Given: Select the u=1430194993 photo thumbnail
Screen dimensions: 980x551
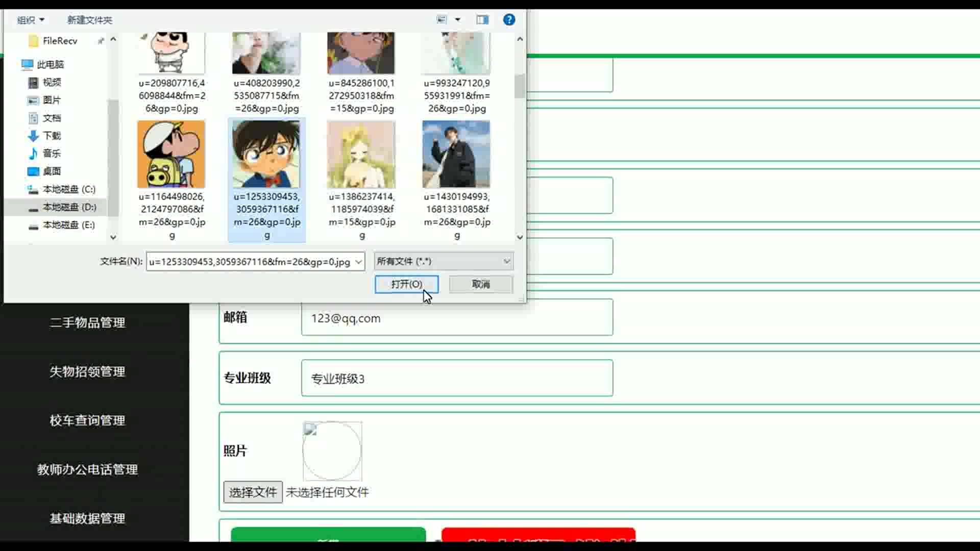Looking at the screenshot, I should click(456, 155).
